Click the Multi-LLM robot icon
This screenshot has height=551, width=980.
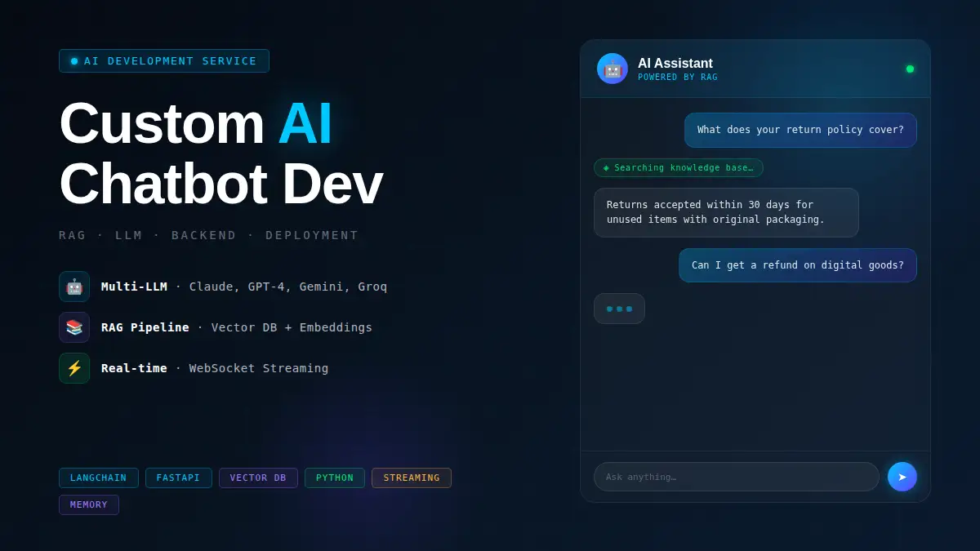click(x=74, y=287)
